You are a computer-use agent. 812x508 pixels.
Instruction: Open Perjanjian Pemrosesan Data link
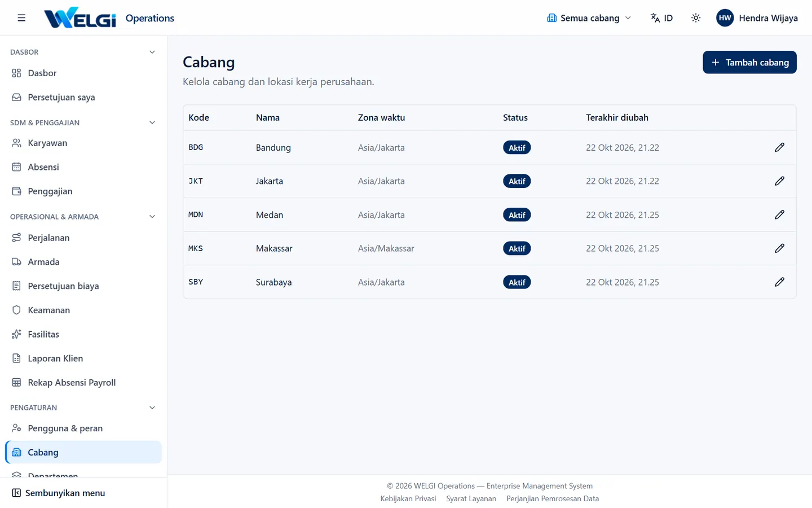553,498
